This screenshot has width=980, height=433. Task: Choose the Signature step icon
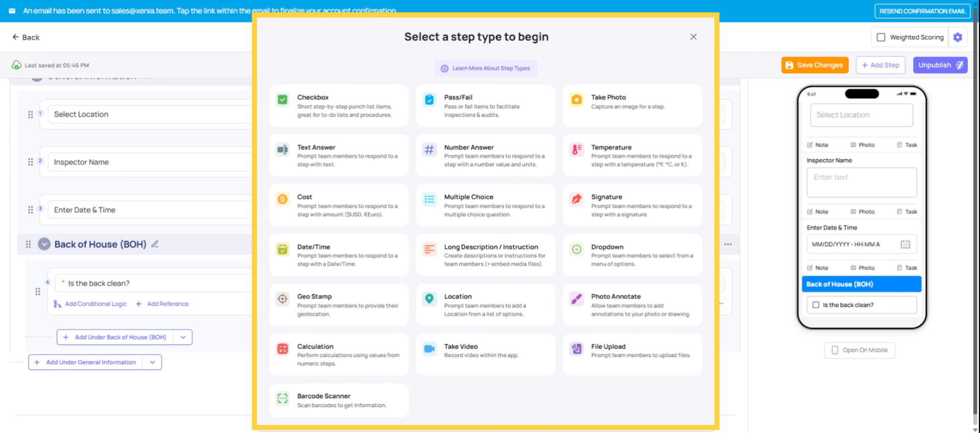(576, 199)
